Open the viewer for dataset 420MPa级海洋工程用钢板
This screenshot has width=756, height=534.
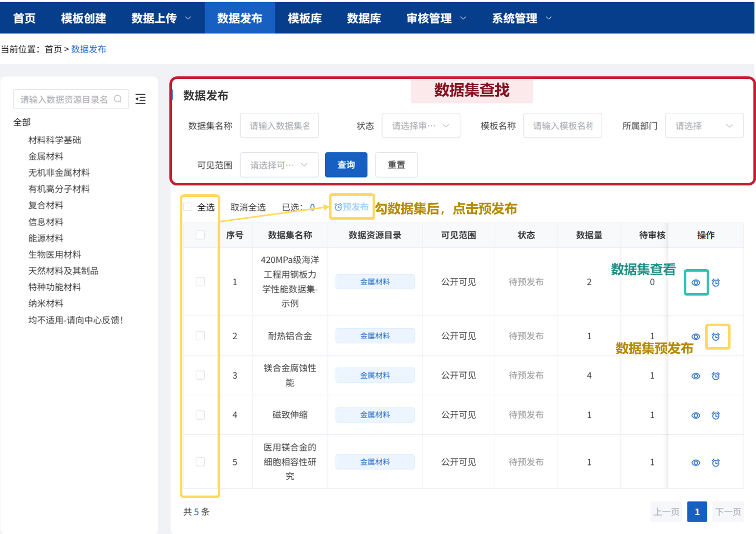[696, 282]
